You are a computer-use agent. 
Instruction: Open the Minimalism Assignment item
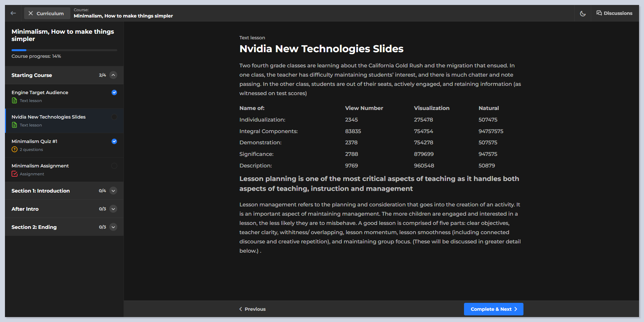[40, 166]
